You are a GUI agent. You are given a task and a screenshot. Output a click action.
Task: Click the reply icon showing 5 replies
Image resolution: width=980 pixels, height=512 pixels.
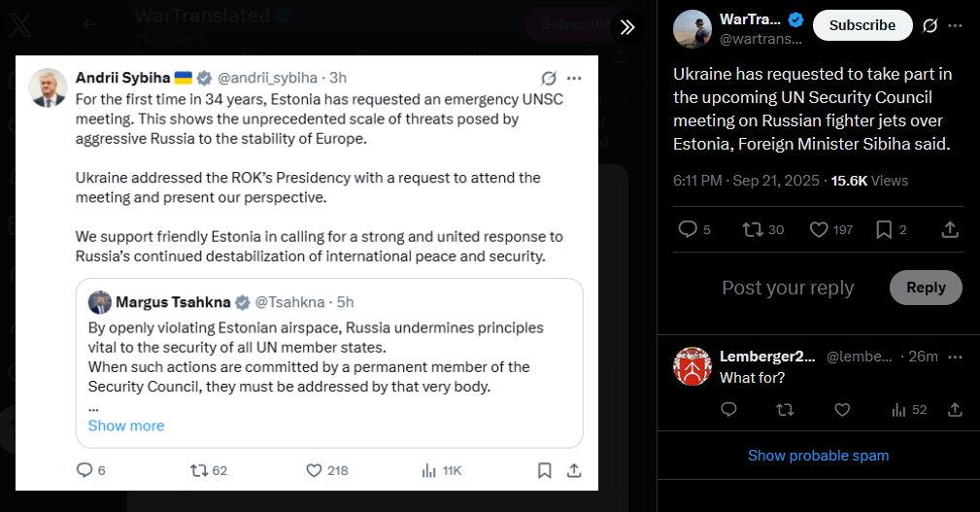click(x=694, y=229)
